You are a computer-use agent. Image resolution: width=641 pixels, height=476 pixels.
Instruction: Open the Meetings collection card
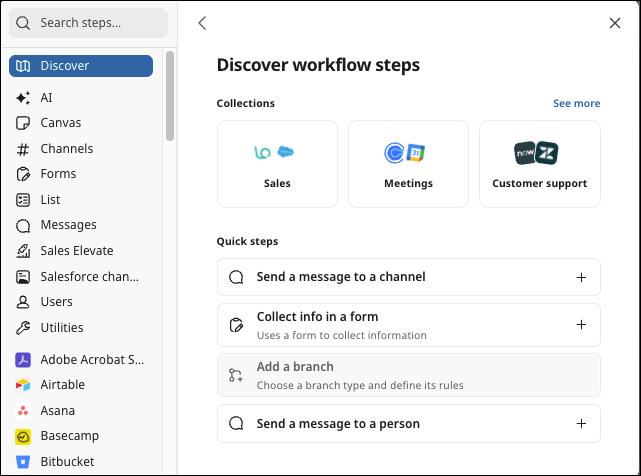coord(408,164)
